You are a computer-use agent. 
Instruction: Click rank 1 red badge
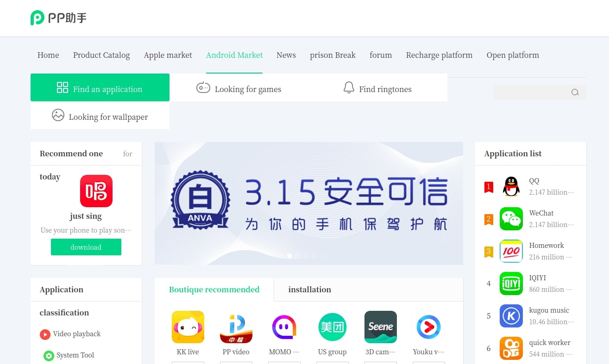[x=489, y=187]
